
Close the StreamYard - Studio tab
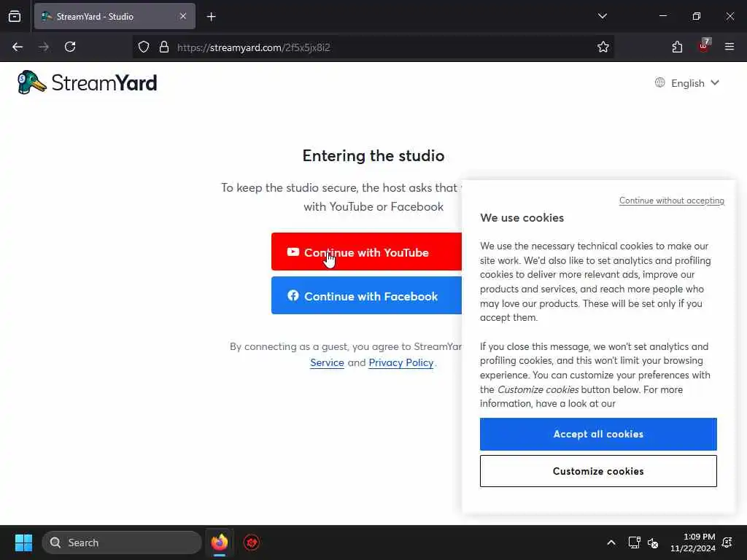pyautogui.click(x=183, y=16)
